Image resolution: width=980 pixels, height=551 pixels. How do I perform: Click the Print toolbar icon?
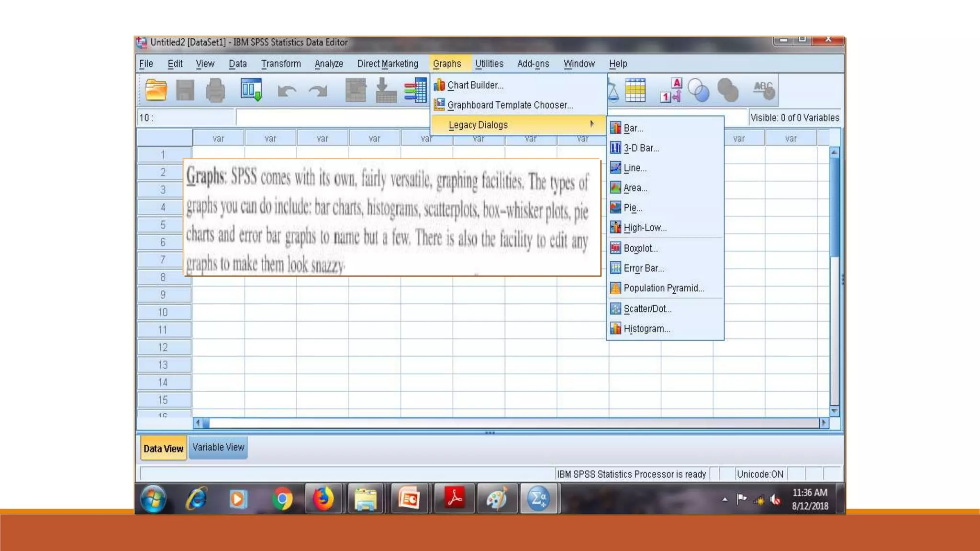tap(215, 90)
